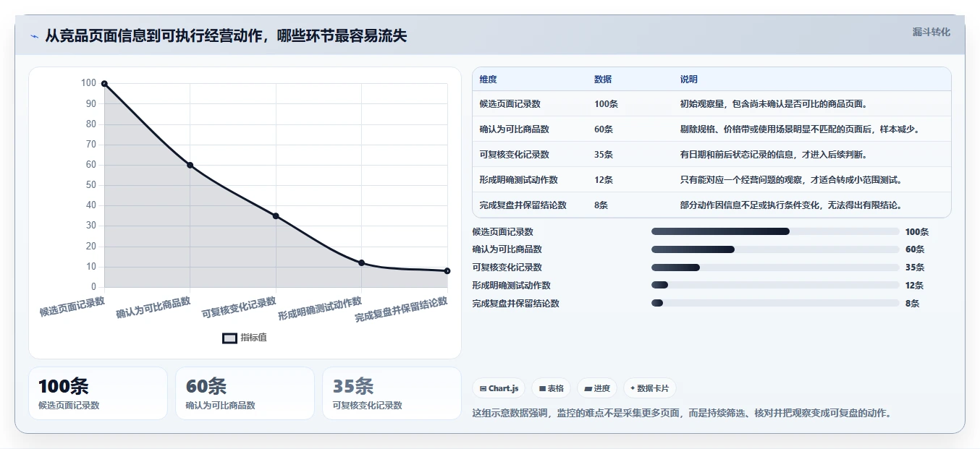Click the 确认为可比商品数 progress bar
Viewport: 980px width, 449px height.
(775, 249)
